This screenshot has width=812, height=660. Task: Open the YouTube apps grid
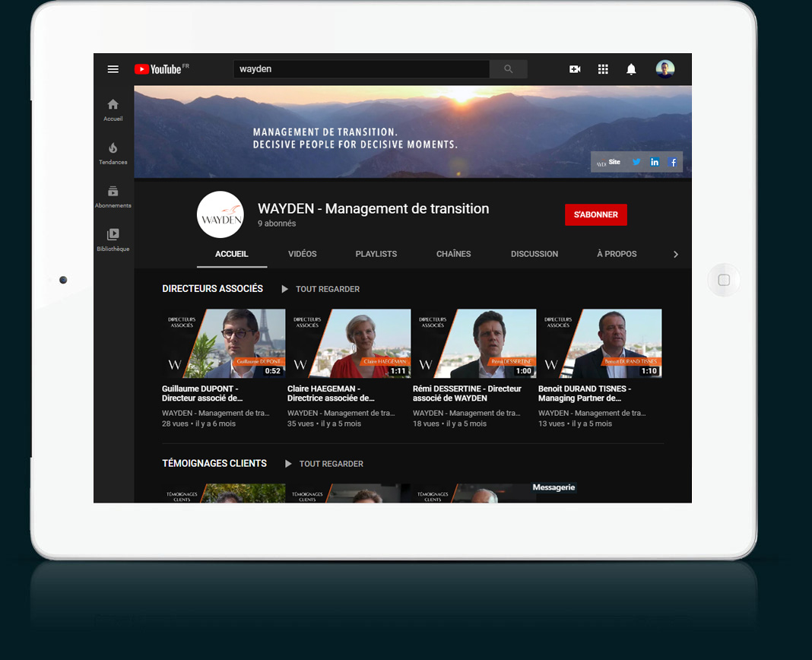tap(603, 69)
